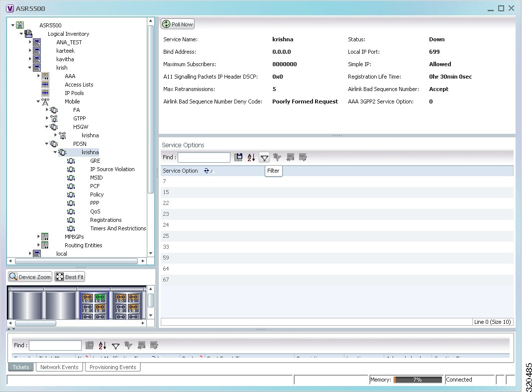This screenshot has height=392, width=532.
Task: Click the tree panel horizontal scrollbar
Action: click(76, 261)
